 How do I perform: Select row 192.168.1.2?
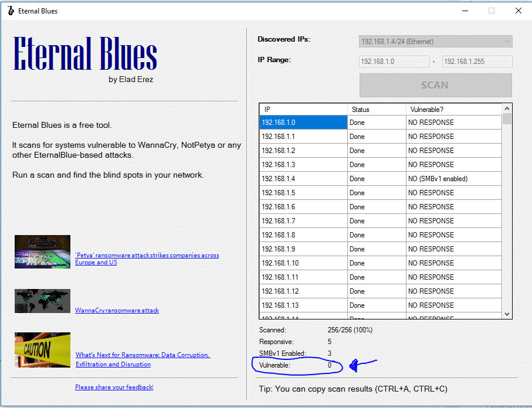click(380, 151)
